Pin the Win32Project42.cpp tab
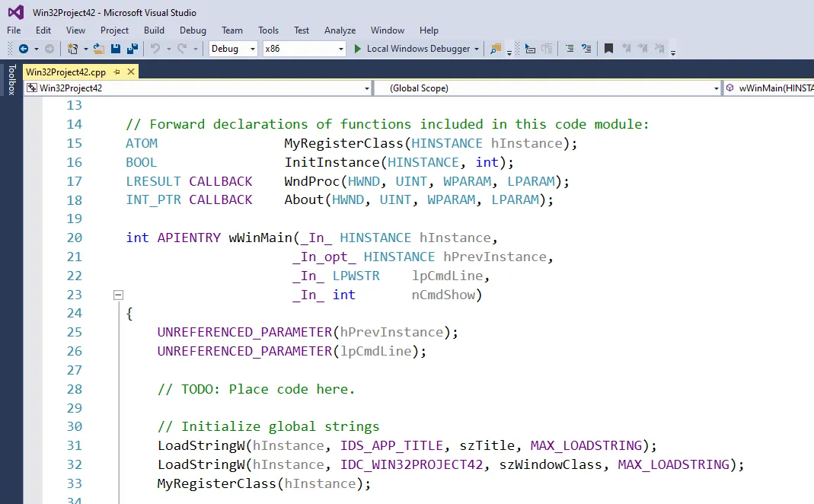Image resolution: width=814 pixels, height=504 pixels. coord(117,72)
